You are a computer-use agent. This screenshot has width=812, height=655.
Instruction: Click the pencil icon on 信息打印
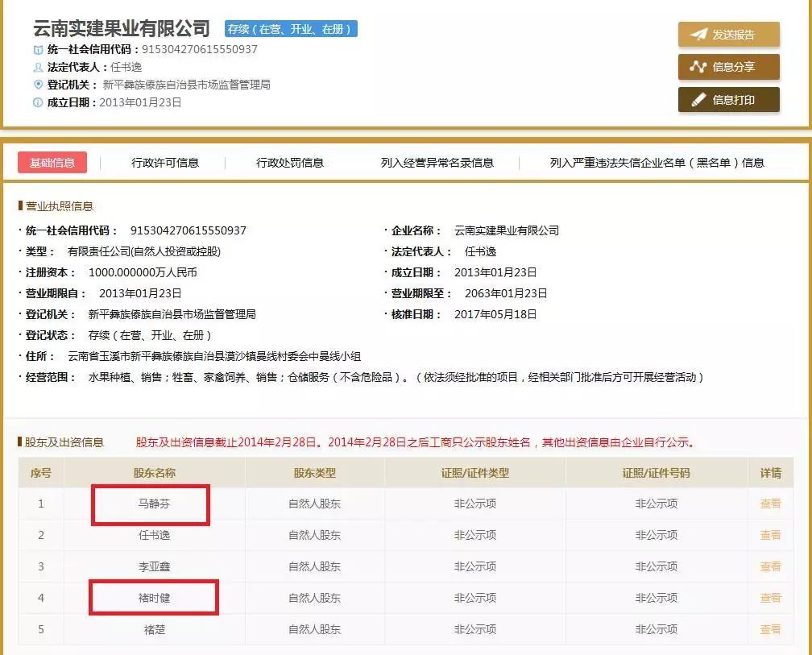698,99
